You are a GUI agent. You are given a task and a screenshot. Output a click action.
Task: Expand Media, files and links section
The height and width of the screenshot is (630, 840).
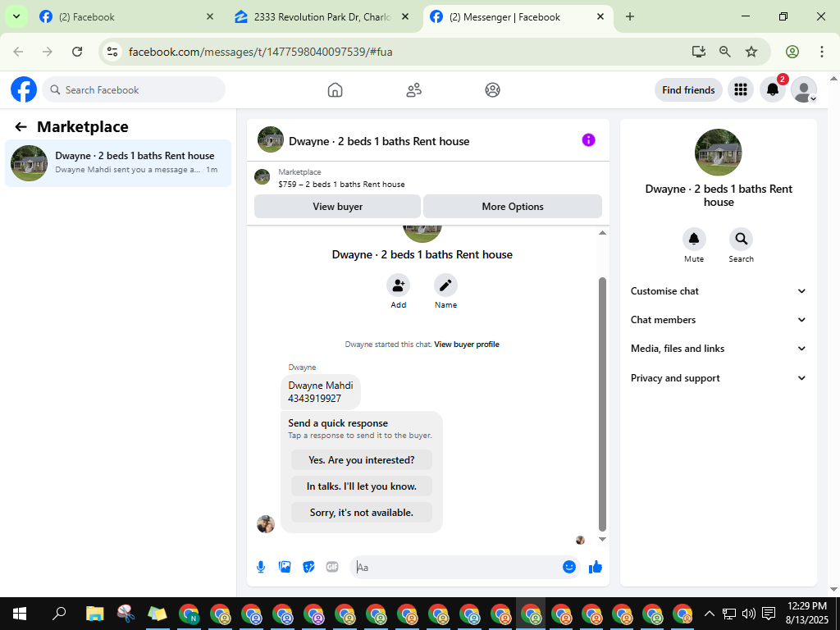click(x=718, y=348)
